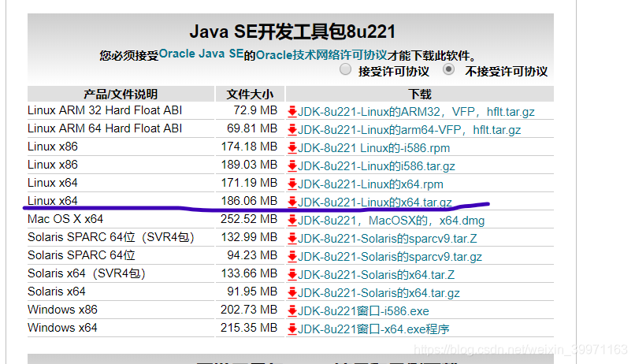Click the 252.52 MB file size

[x=249, y=219]
